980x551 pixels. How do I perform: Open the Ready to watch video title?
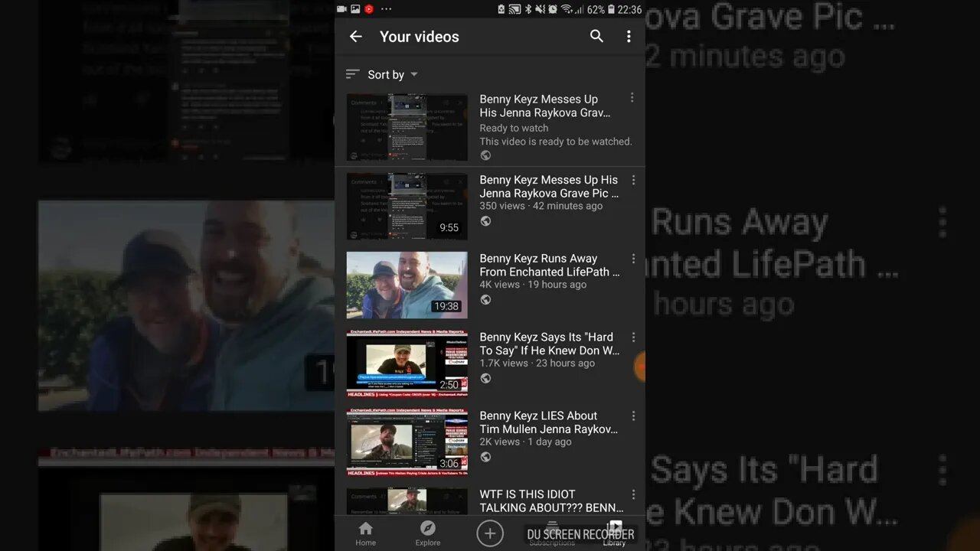[x=545, y=106]
